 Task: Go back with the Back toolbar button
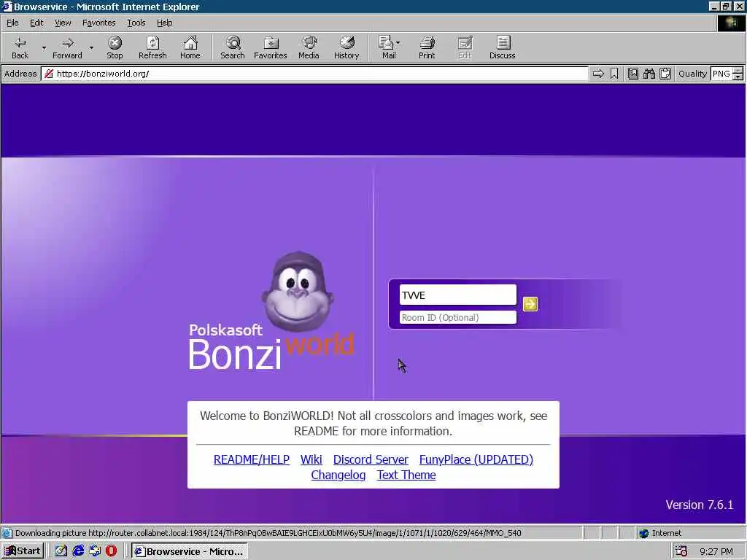coord(20,47)
